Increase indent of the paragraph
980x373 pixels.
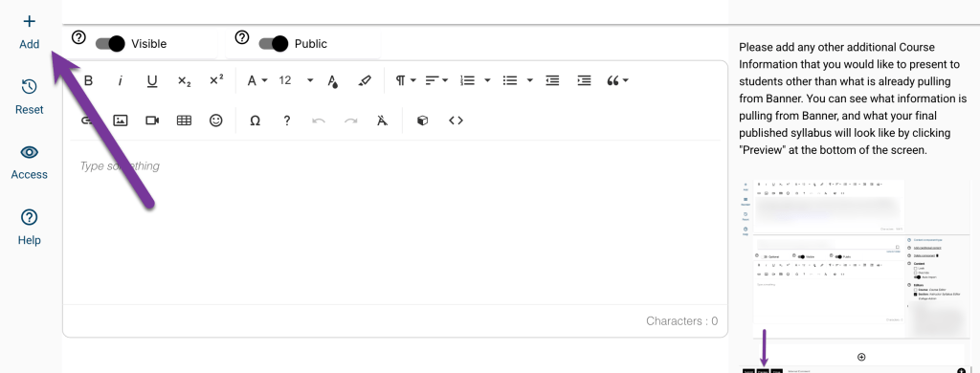tap(585, 80)
